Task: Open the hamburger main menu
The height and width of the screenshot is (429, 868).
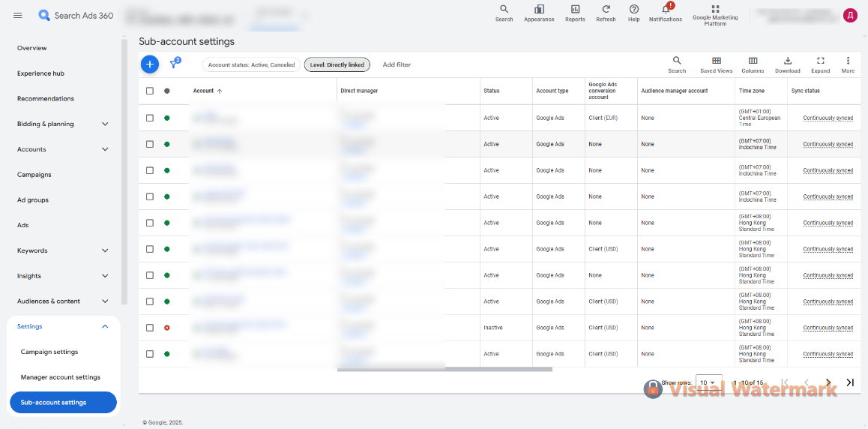Action: (x=18, y=16)
